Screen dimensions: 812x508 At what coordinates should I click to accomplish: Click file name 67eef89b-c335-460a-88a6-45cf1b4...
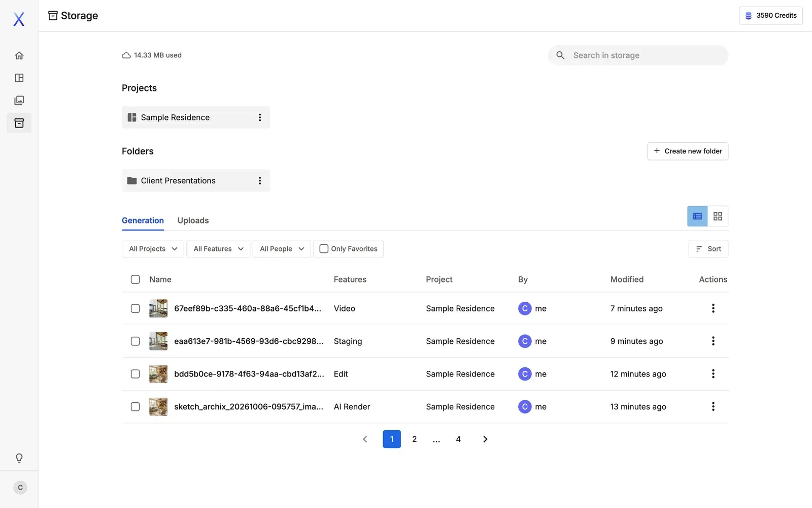click(248, 308)
